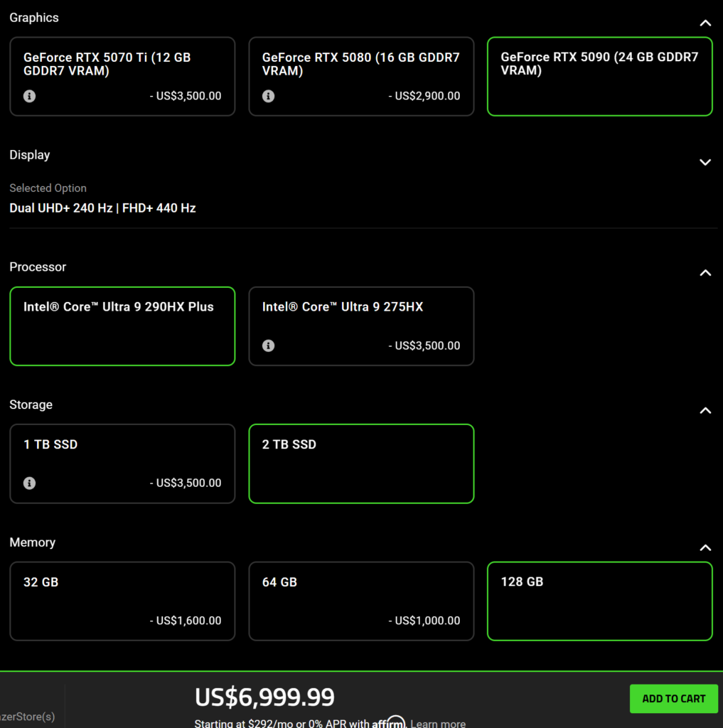
Task: Click the Memory section heading
Action: 33,542
